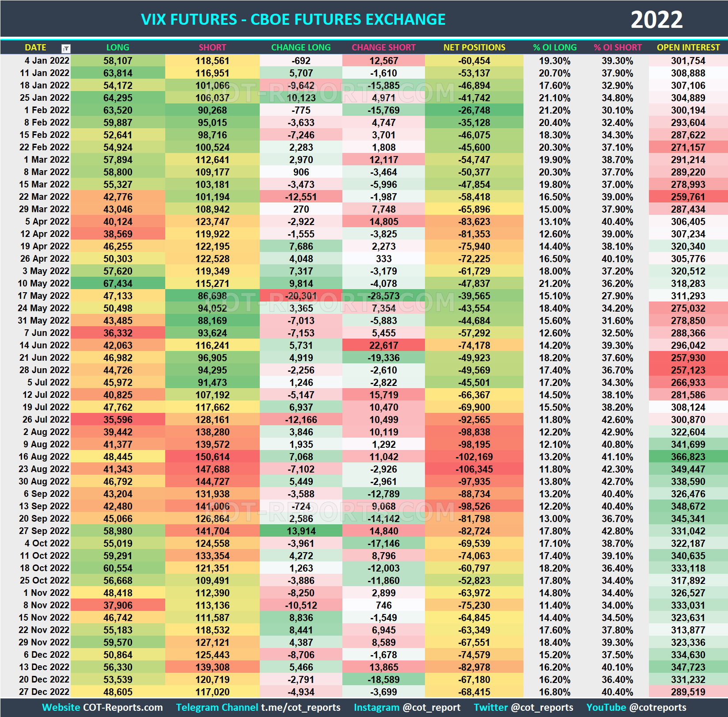Select the 366,823 open interest cell
Screen dimensions: 728x717
point(688,457)
